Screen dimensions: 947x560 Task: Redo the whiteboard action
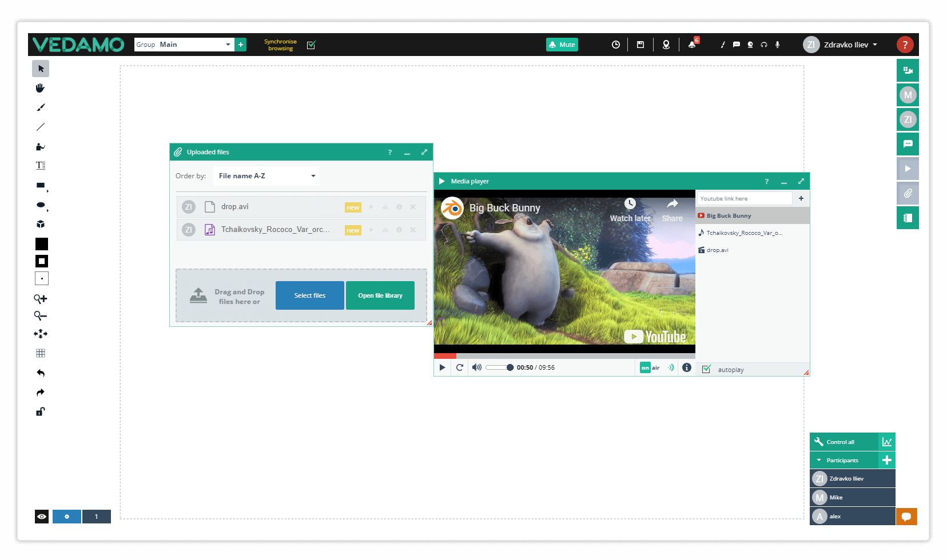pyautogui.click(x=41, y=393)
